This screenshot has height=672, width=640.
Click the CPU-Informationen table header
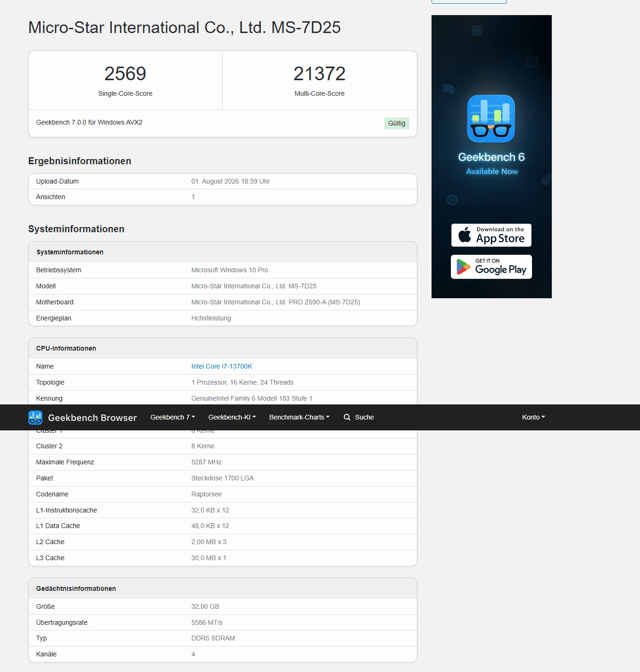(x=66, y=348)
